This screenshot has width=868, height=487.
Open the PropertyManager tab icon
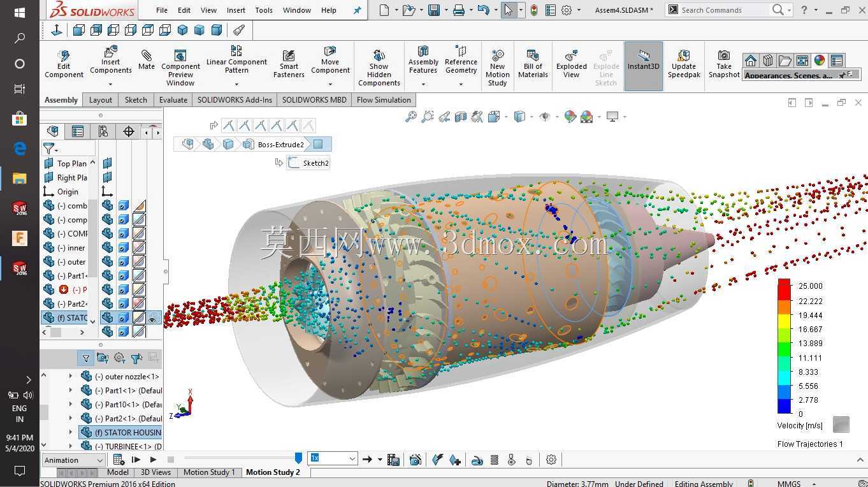78,131
